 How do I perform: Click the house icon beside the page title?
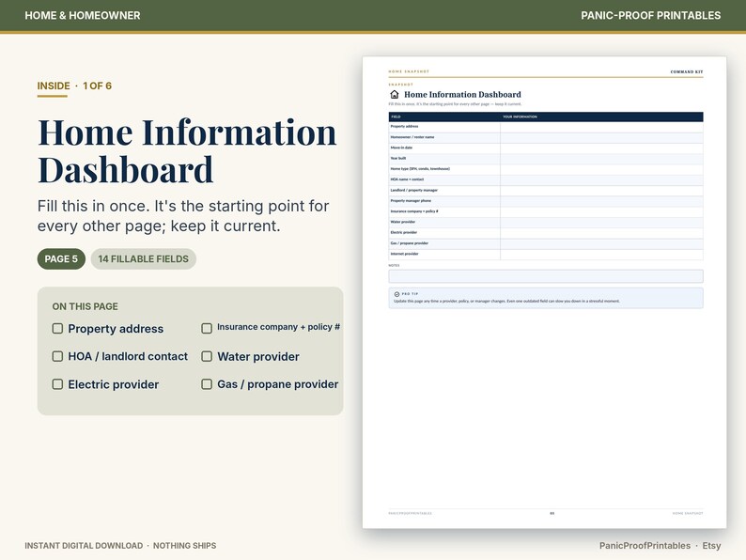395,94
